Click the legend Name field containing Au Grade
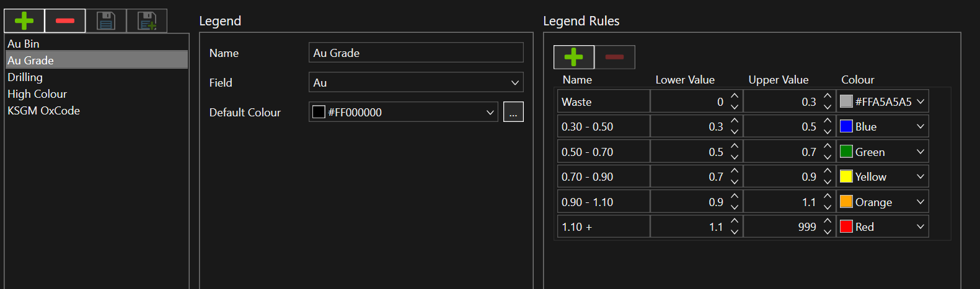 [415, 53]
